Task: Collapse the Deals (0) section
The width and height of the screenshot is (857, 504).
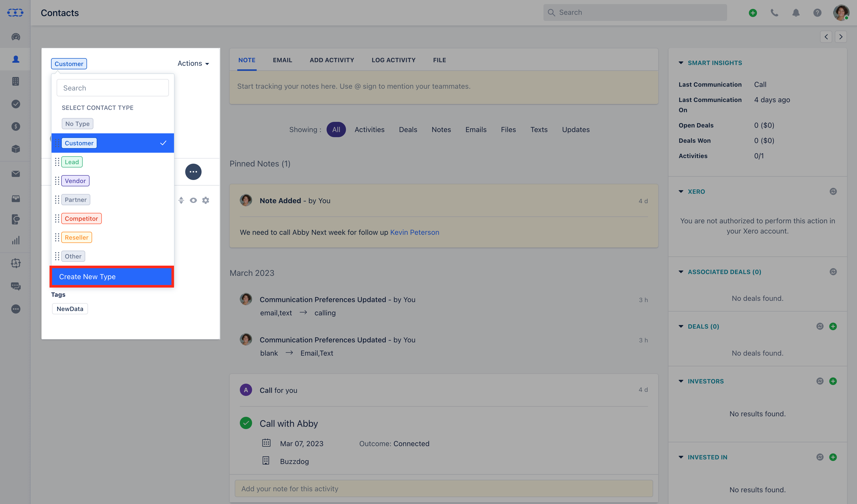Action: pos(681,327)
